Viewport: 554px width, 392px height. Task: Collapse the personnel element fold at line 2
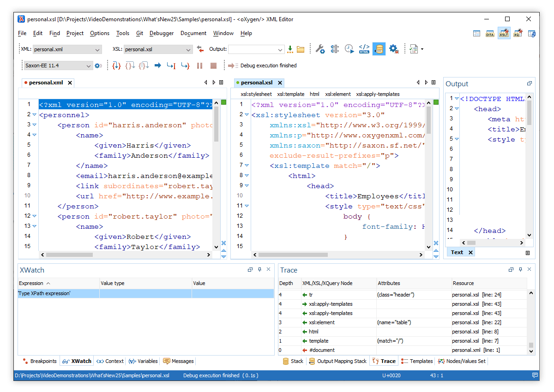[x=34, y=115]
